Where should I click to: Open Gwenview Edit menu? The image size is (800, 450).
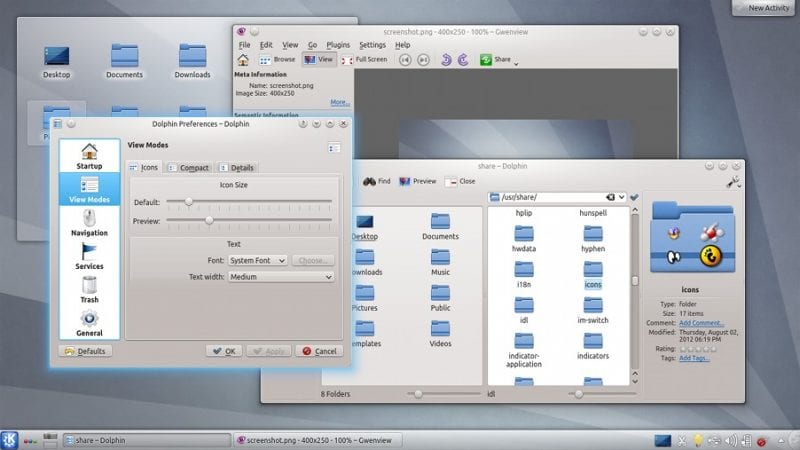[x=266, y=45]
